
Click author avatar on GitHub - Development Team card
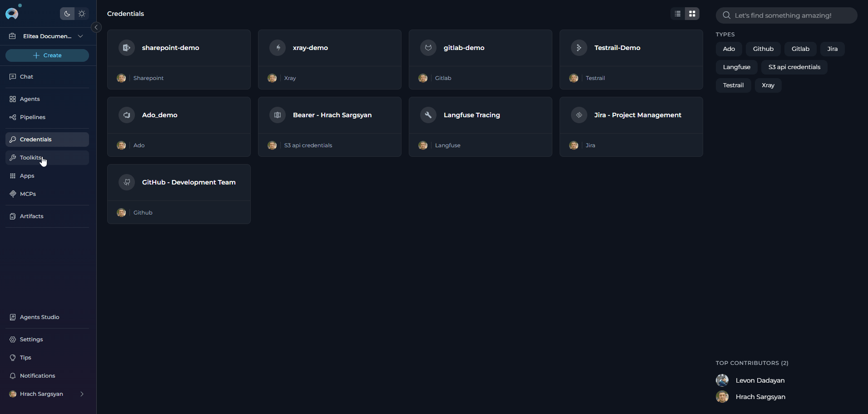point(121,213)
